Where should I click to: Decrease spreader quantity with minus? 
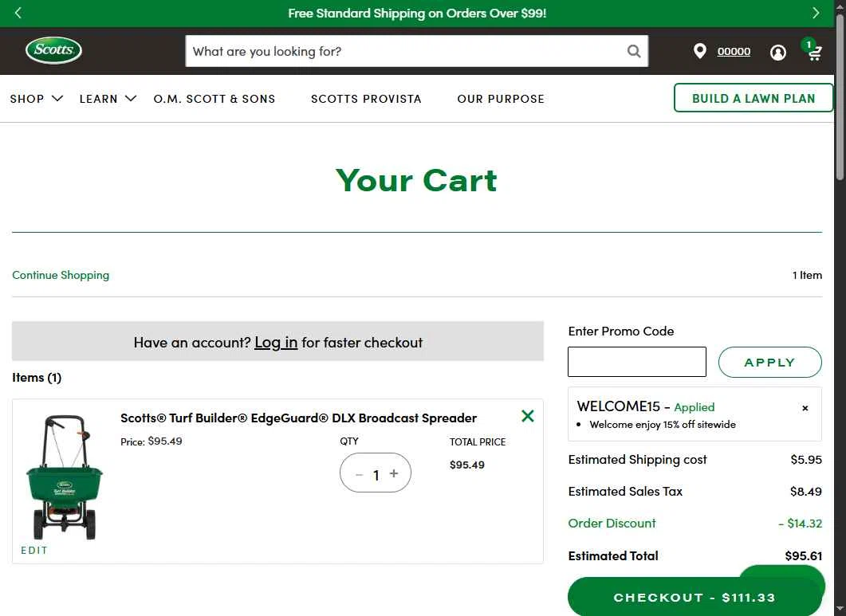click(x=359, y=475)
